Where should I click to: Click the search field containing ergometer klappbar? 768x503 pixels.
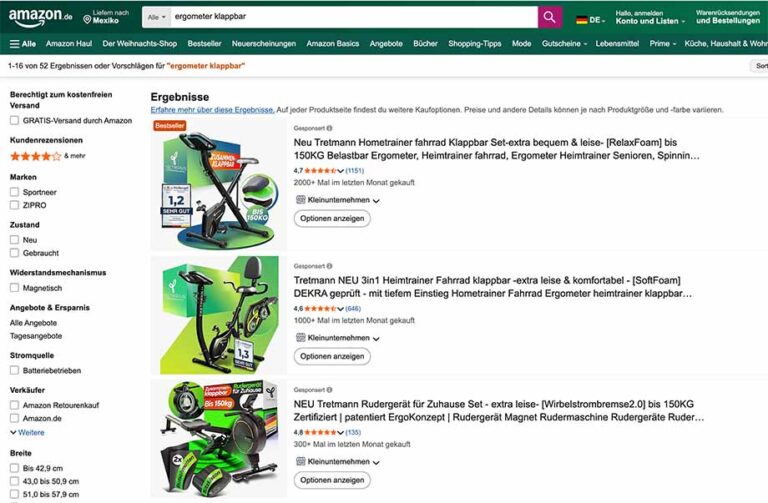click(354, 17)
